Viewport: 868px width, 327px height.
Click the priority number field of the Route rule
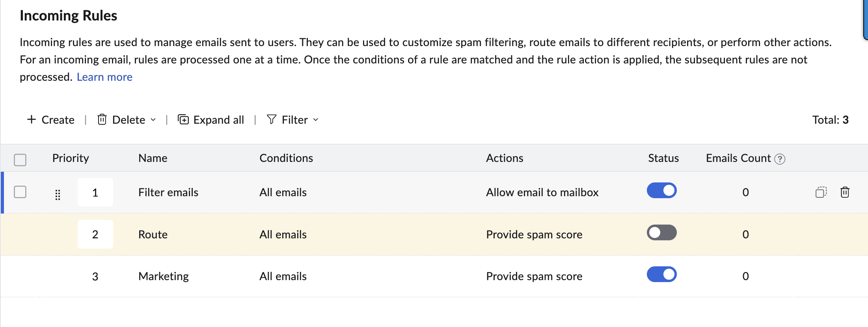point(95,234)
